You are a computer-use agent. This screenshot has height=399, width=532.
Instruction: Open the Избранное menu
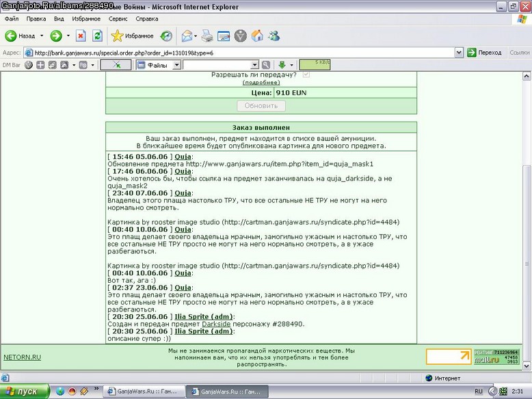click(x=86, y=18)
